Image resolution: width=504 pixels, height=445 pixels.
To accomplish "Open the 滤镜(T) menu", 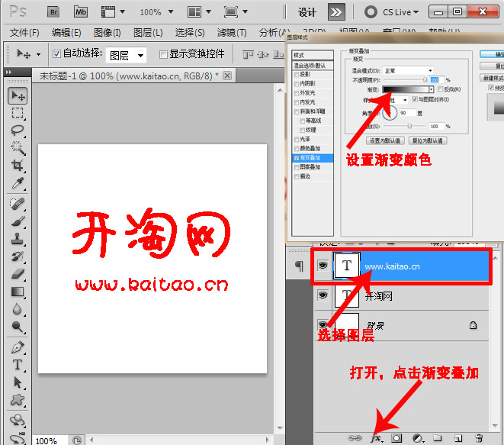I will (231, 33).
